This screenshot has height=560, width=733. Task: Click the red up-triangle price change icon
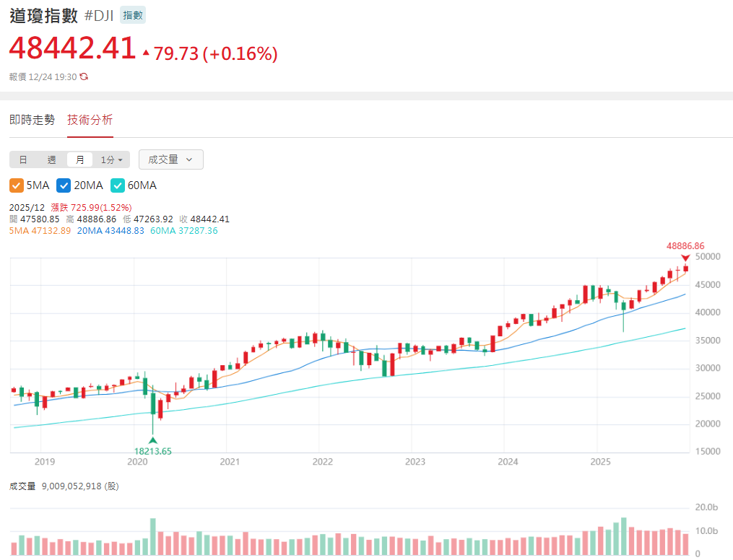coord(147,53)
